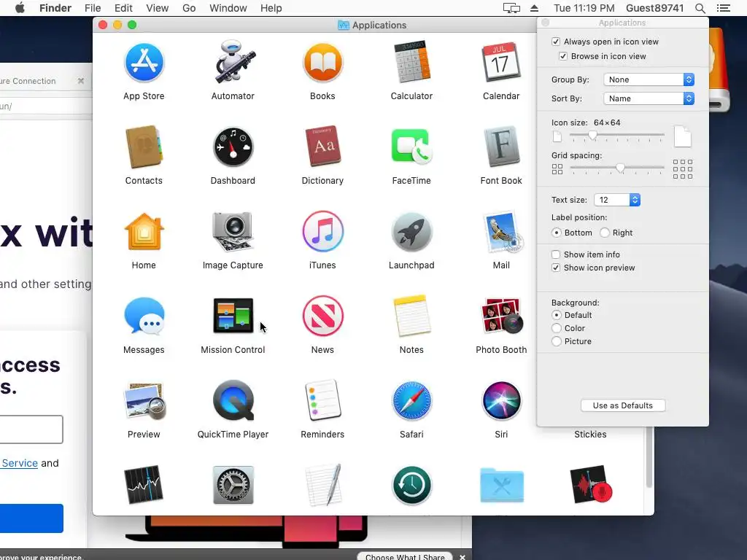Open the Edit menu
747x560 pixels.
click(x=123, y=8)
